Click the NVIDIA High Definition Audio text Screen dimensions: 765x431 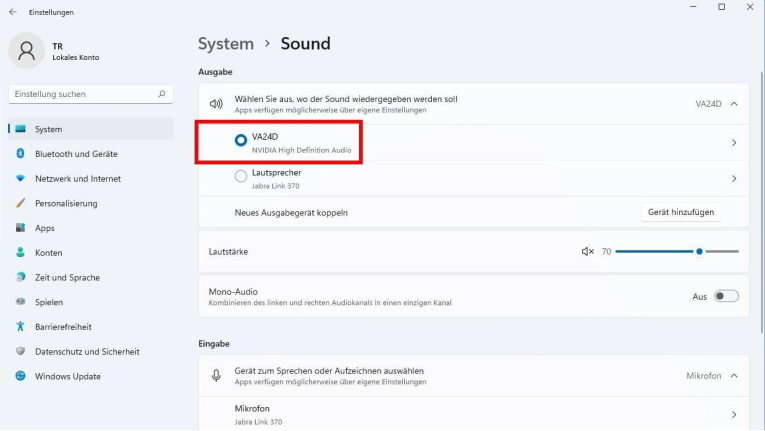pos(302,150)
